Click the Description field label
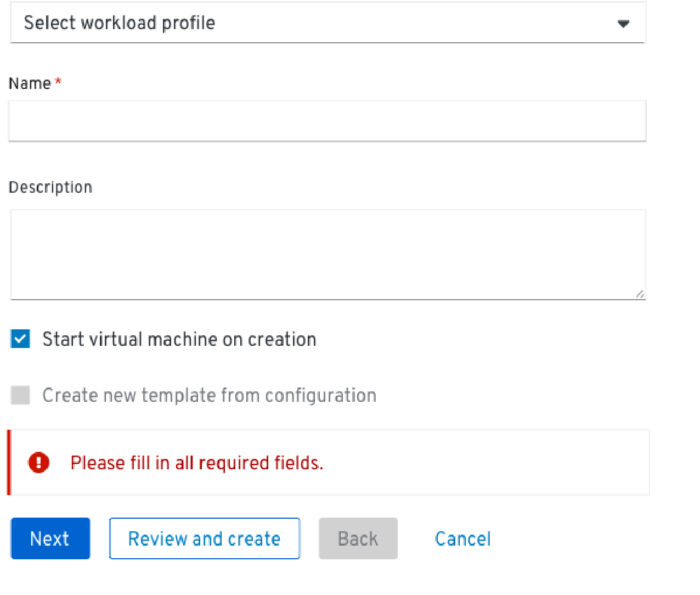 (x=50, y=188)
